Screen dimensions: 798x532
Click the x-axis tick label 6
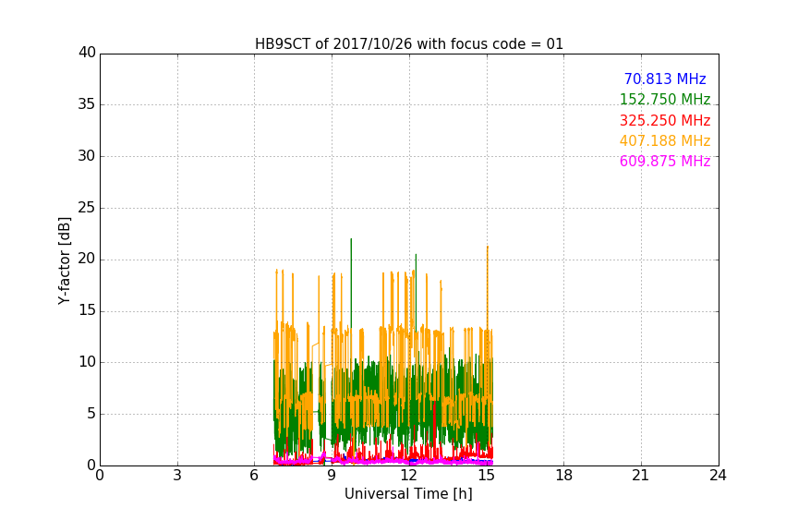(x=254, y=476)
